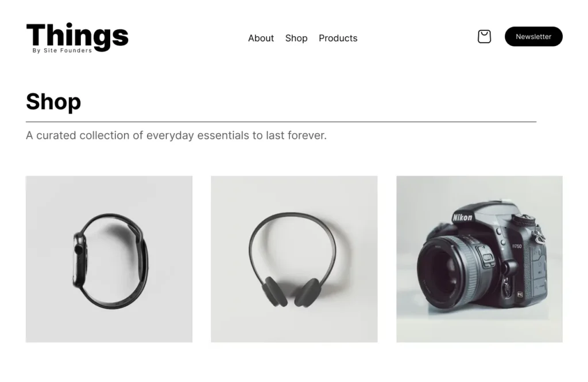588x382 pixels.
Task: Click the large Shop page heading
Action: click(x=53, y=102)
